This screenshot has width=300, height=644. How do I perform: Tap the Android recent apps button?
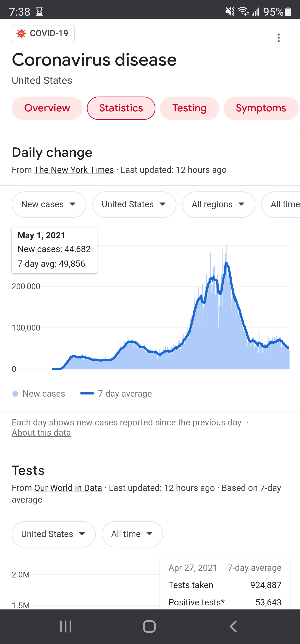click(x=66, y=626)
